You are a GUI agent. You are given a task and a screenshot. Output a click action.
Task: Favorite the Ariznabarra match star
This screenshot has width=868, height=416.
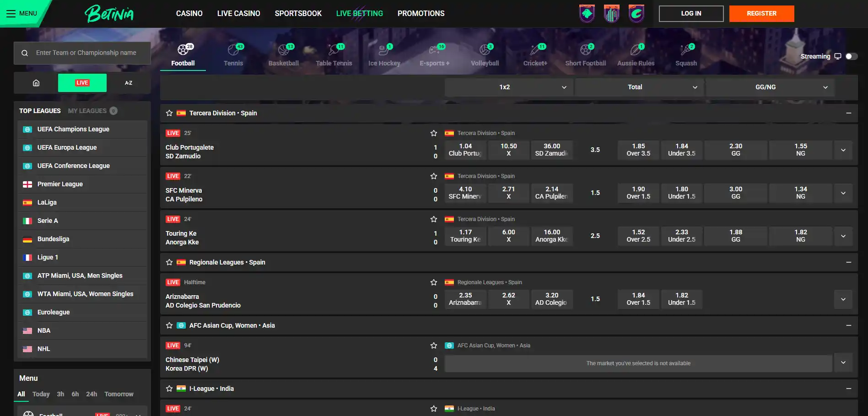[x=434, y=282]
